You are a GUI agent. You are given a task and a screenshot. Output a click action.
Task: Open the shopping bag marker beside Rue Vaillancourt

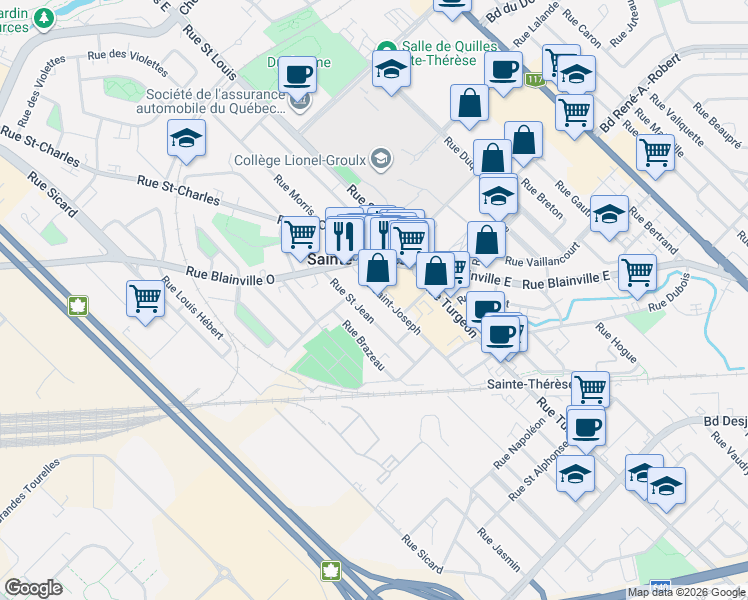pyautogui.click(x=487, y=242)
